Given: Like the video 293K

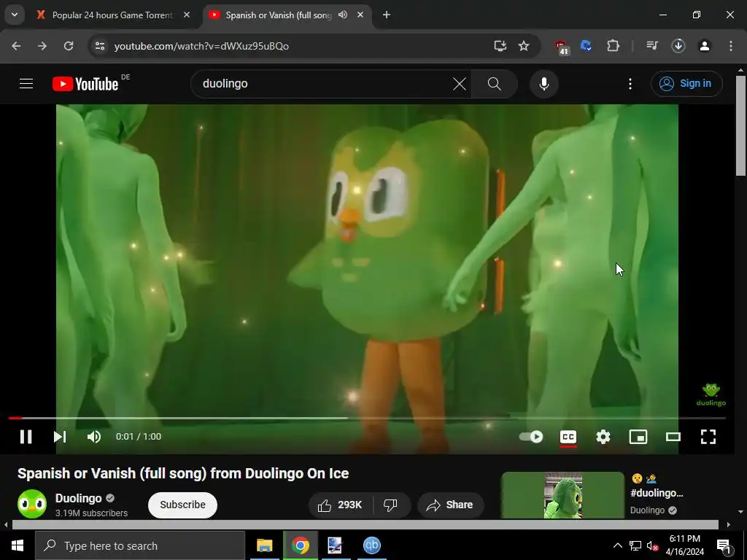Looking at the screenshot, I should 341,505.
